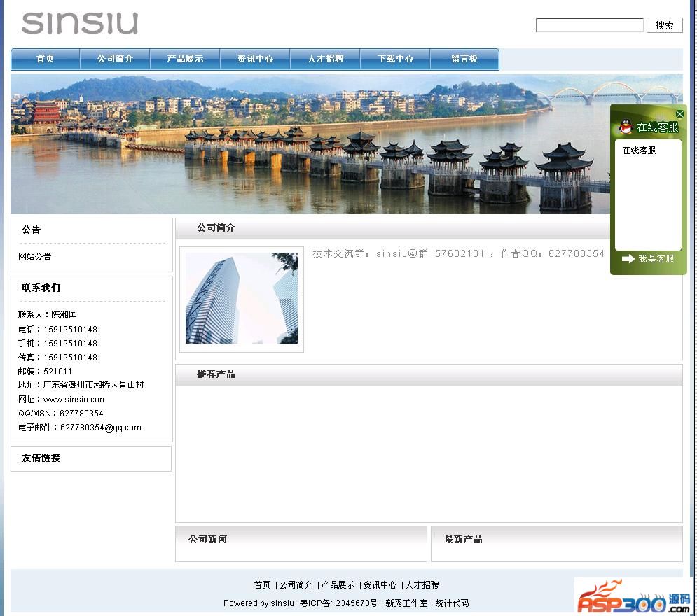This screenshot has width=697, height=616.
Task: Click the 统计代码 footer text
Action: tap(452, 603)
